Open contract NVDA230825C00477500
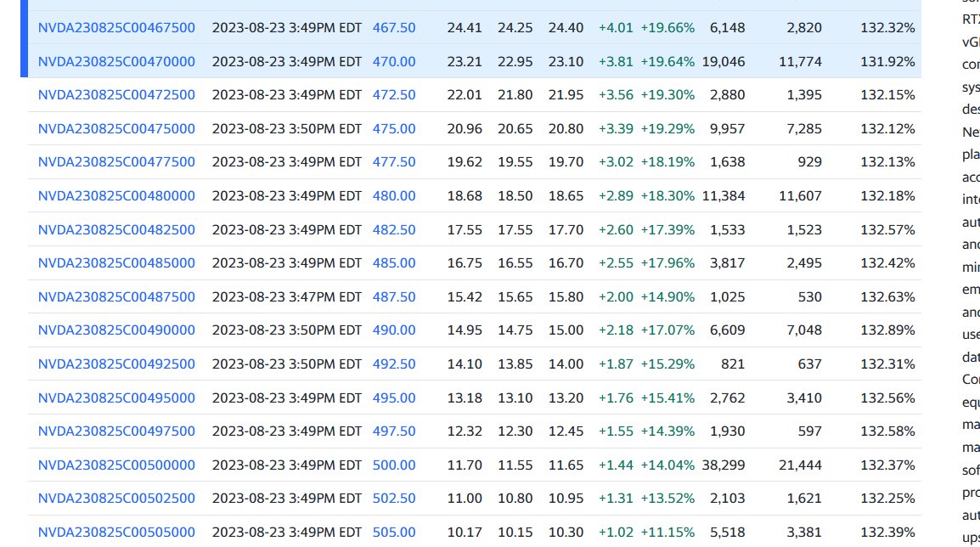 116,162
